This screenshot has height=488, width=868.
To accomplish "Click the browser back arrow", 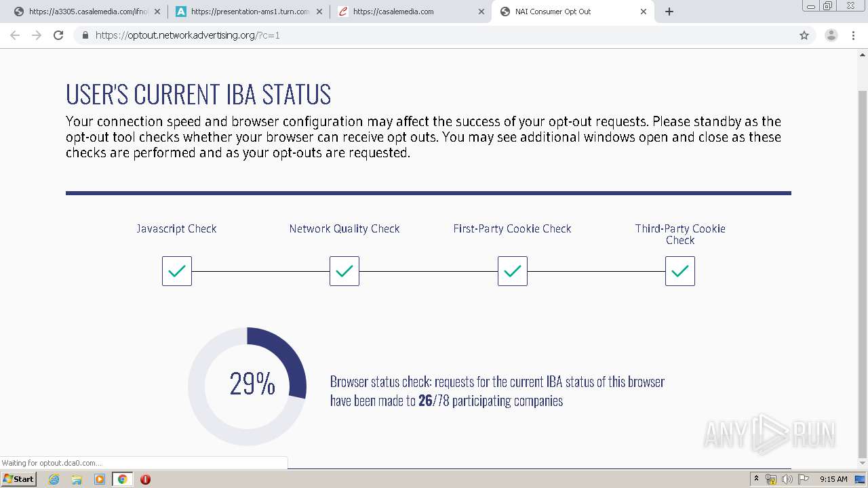I will (15, 35).
